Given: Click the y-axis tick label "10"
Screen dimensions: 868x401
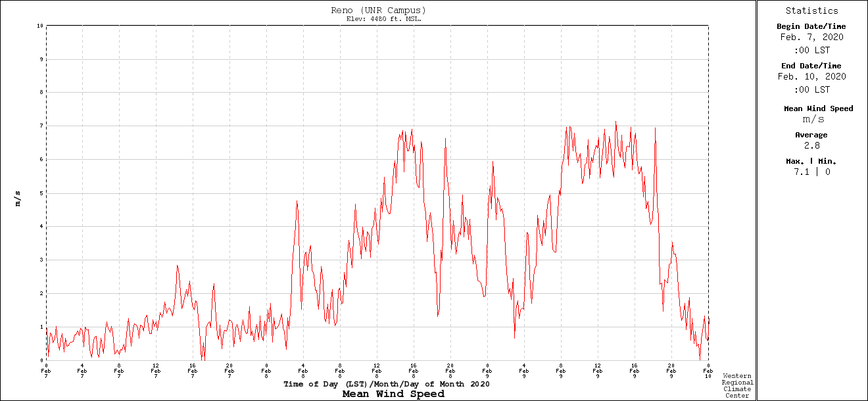Looking at the screenshot, I should [x=40, y=26].
